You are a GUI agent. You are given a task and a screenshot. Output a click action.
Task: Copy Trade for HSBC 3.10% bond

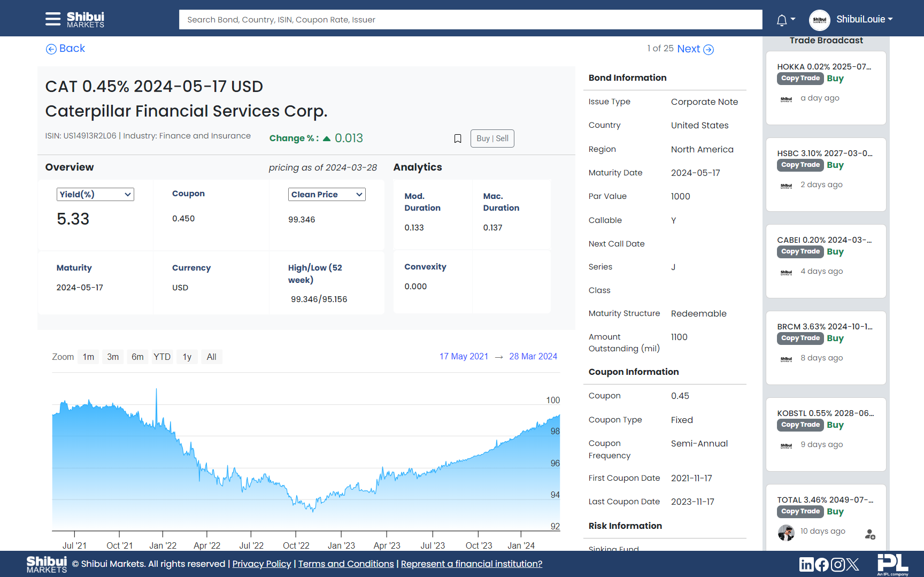coord(800,165)
